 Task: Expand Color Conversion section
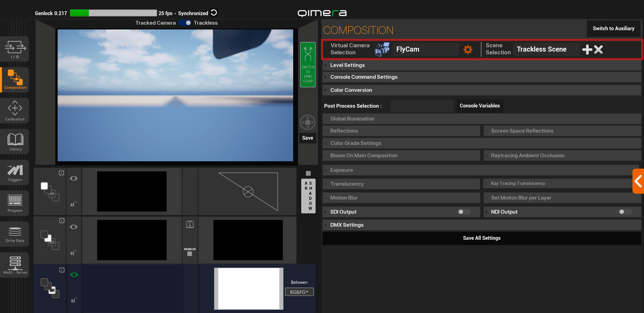coord(351,90)
